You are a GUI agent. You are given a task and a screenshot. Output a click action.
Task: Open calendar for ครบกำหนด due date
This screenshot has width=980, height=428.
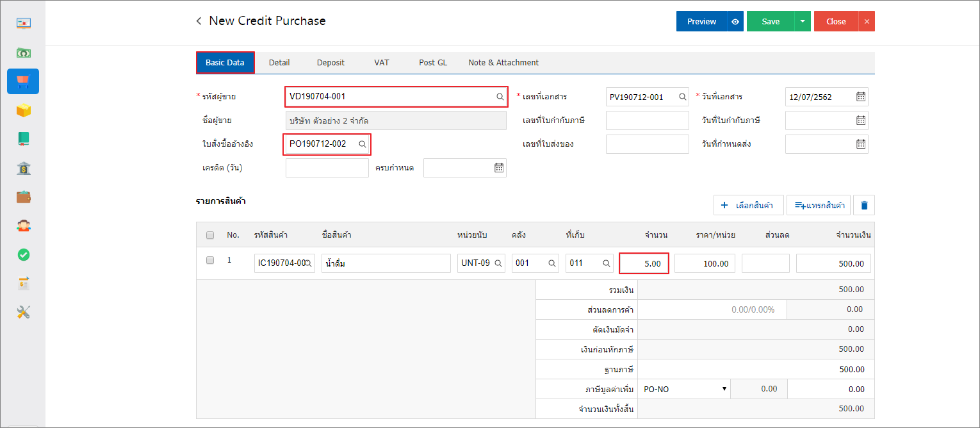pyautogui.click(x=499, y=168)
